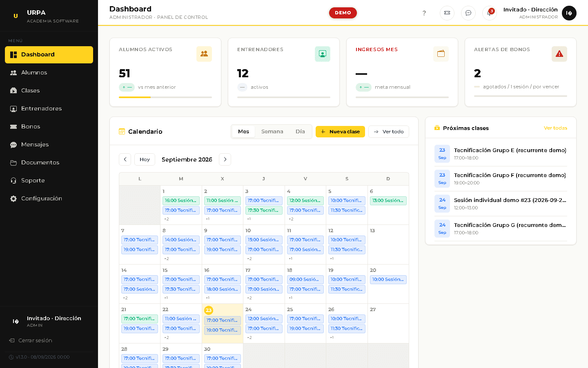Click the calendar icon beside Calendario title

point(122,131)
